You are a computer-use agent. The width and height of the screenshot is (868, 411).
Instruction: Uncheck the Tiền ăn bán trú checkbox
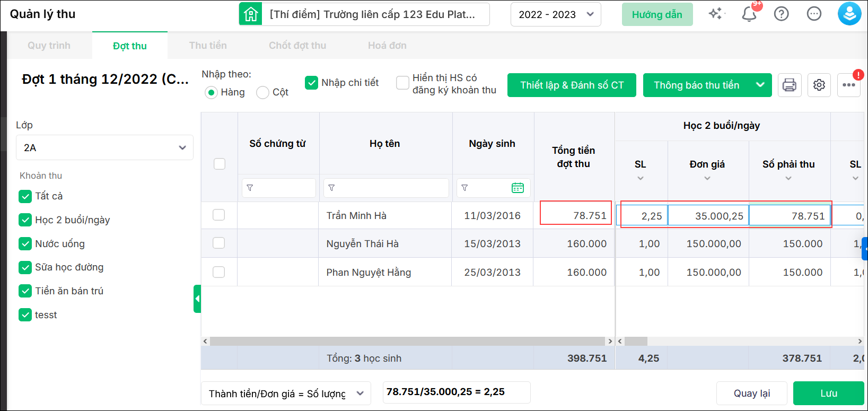coord(25,291)
